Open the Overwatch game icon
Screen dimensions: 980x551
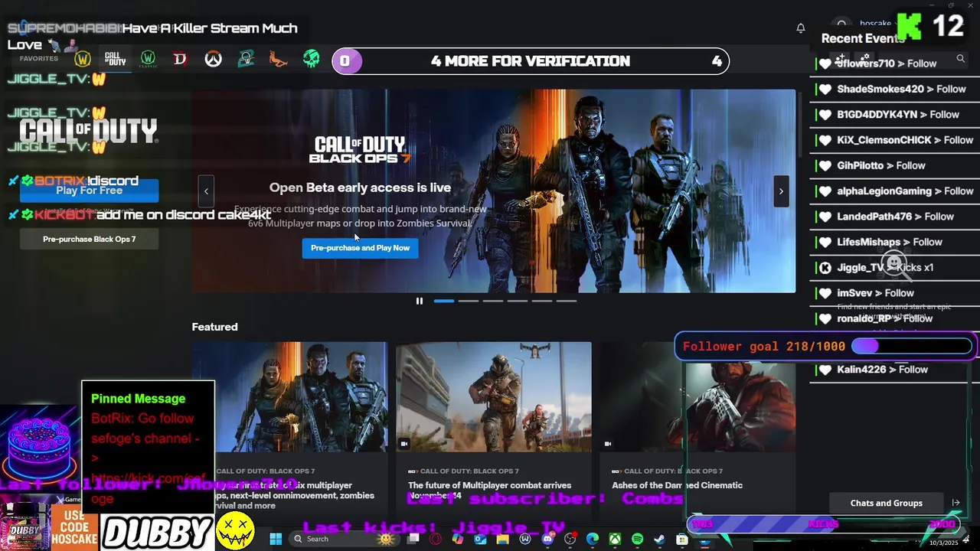pyautogui.click(x=213, y=59)
